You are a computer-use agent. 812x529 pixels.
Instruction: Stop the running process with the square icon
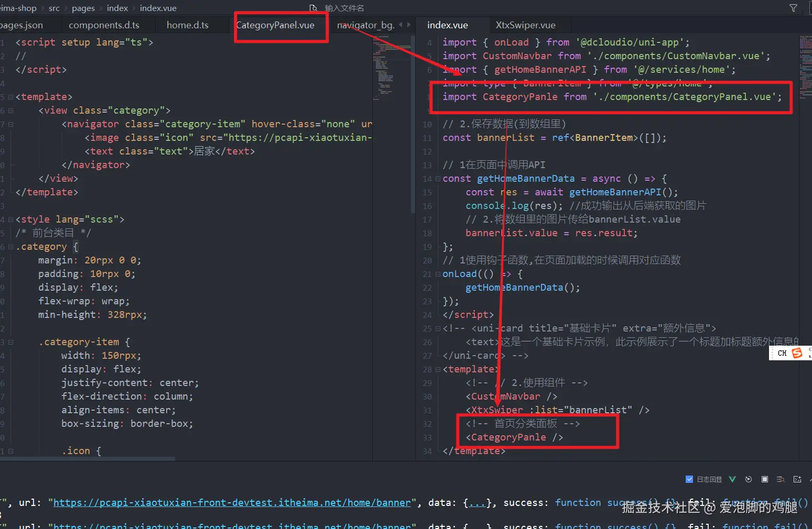click(x=765, y=479)
